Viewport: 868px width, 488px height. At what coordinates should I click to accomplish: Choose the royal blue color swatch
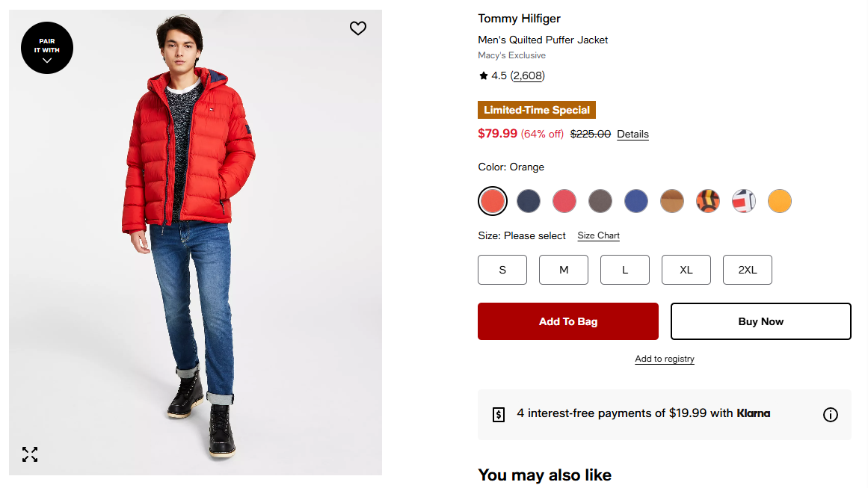[636, 201]
